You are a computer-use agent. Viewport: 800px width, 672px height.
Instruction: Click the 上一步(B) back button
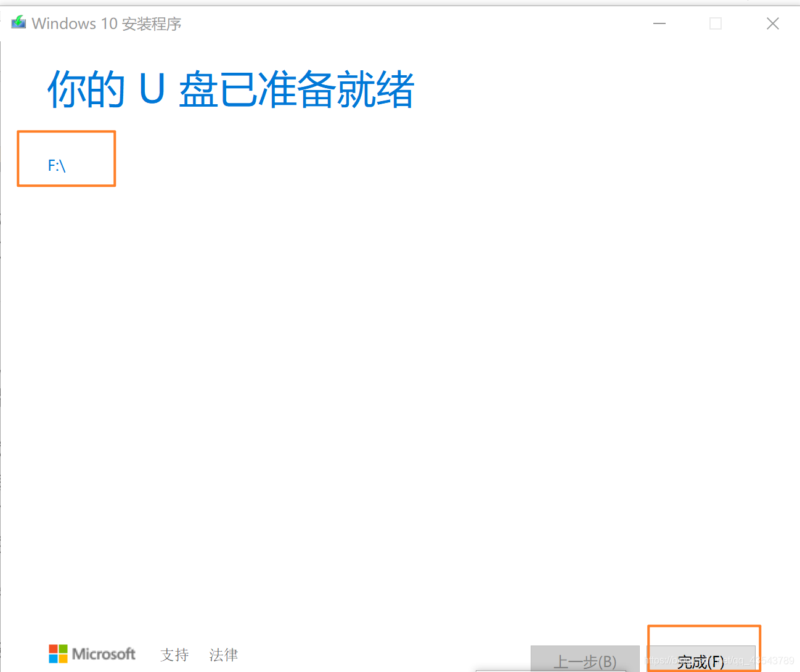(x=585, y=660)
